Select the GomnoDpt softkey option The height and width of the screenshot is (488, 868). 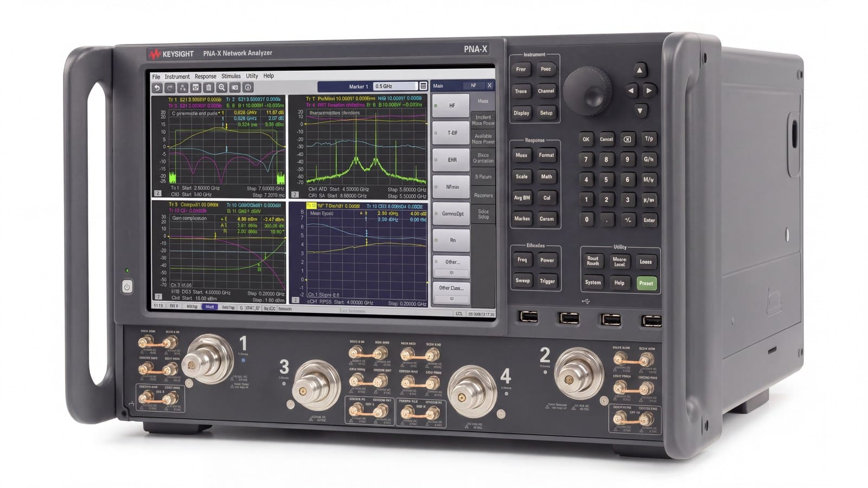[451, 214]
